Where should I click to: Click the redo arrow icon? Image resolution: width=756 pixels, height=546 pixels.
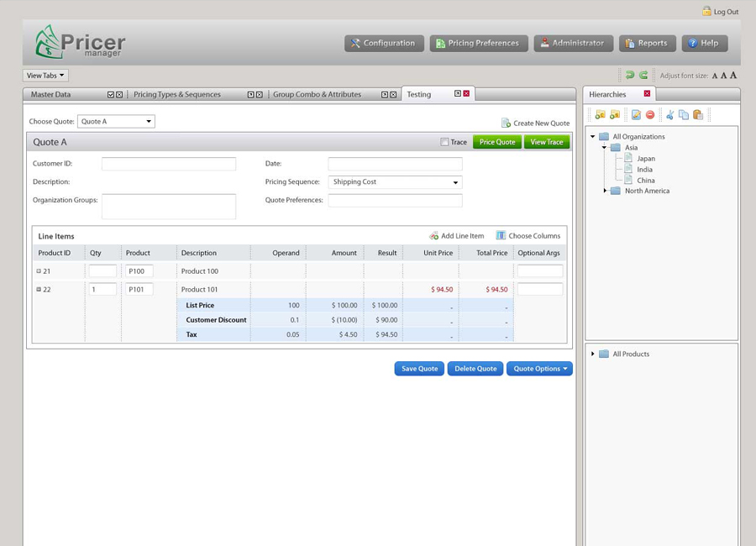tap(643, 76)
